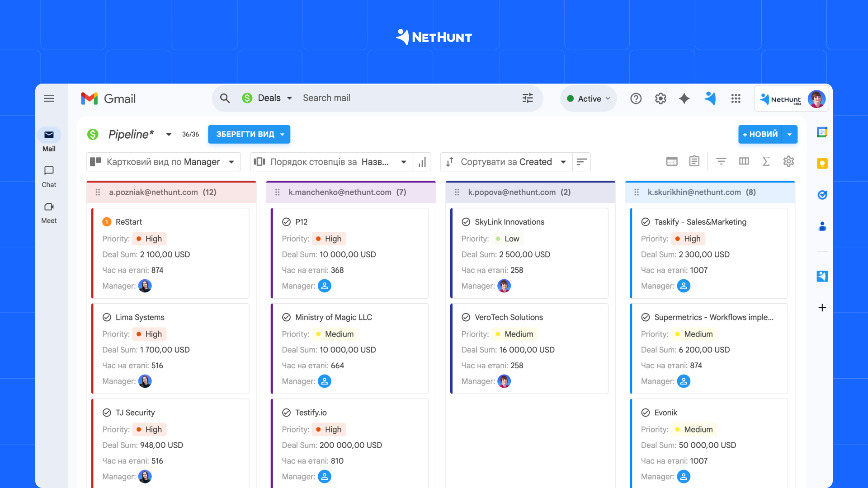Image resolution: width=868 pixels, height=488 pixels.
Task: Open the ReStart deal card title
Action: click(x=129, y=222)
